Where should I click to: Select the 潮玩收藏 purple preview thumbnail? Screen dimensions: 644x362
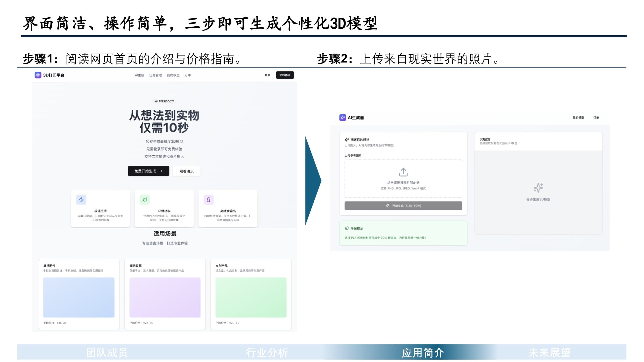point(165,297)
